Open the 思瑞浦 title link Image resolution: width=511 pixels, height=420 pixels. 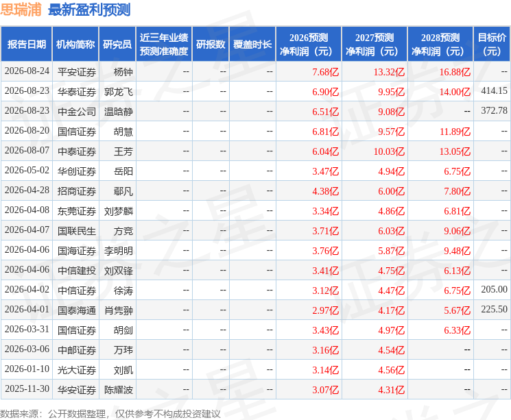(x=21, y=10)
